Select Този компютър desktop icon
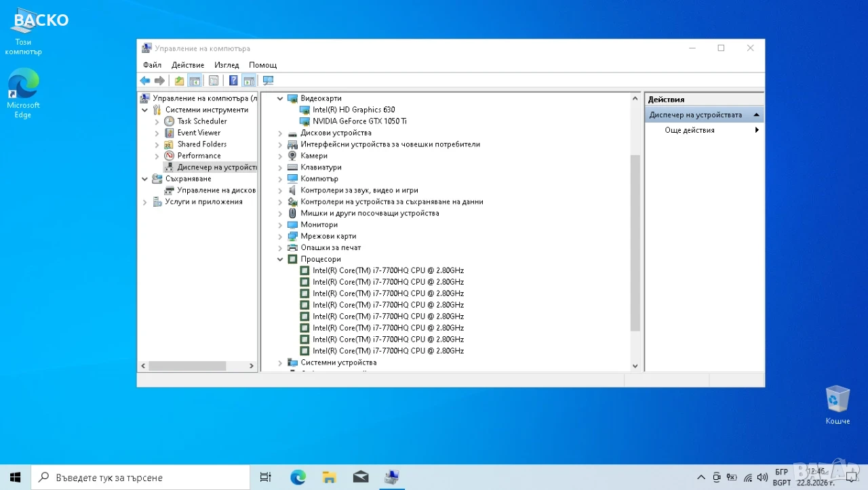Viewport: 868px width, 490px height. coord(23,33)
